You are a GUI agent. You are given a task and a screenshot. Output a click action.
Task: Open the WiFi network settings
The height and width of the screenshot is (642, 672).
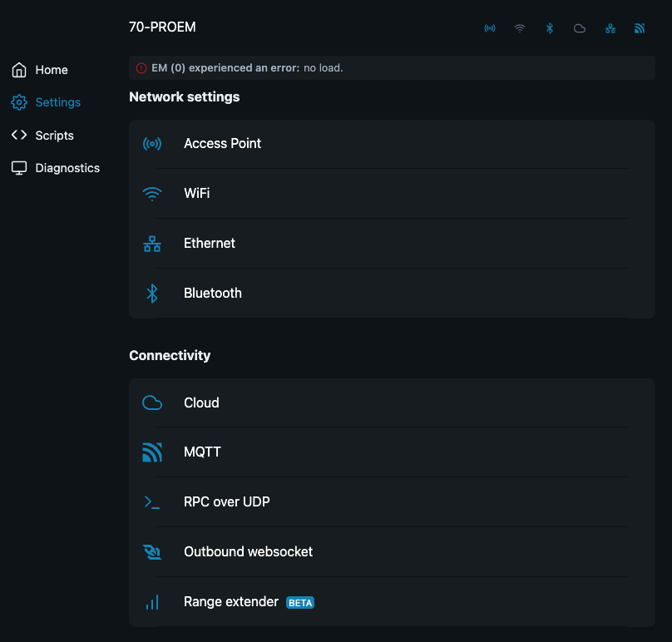click(x=197, y=193)
